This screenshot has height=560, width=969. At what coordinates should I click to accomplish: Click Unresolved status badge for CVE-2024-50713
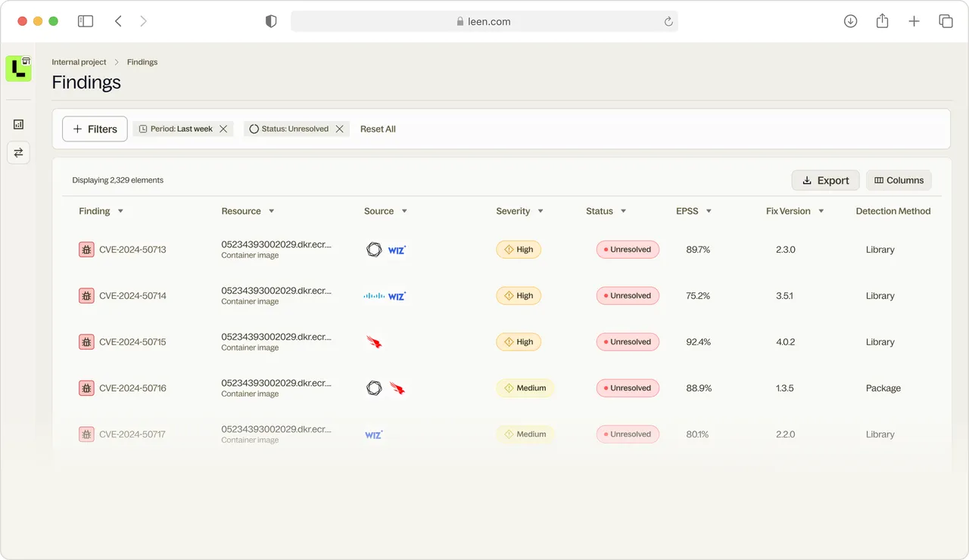click(x=628, y=250)
